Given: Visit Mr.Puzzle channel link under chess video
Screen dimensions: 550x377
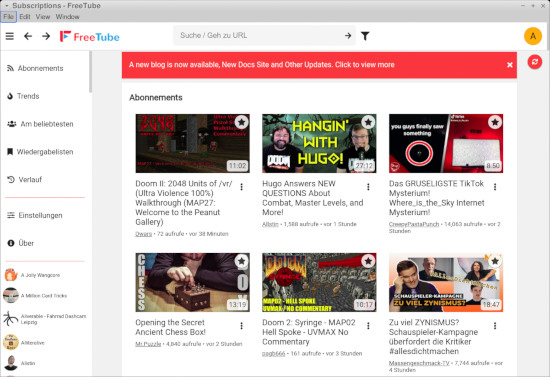Looking at the screenshot, I should point(148,344).
